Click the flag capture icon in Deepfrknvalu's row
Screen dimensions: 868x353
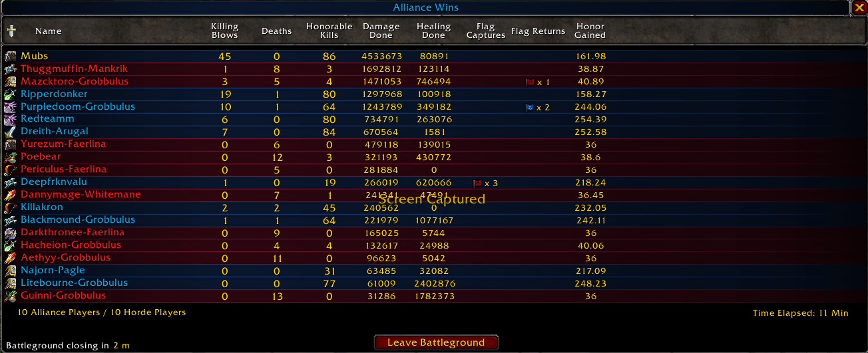[477, 183]
